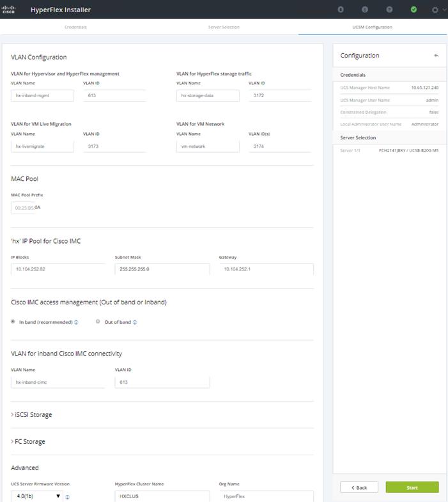Viewport: 448px width, 502px height.
Task: Select the UCSM Configuration tab
Action: click(372, 27)
